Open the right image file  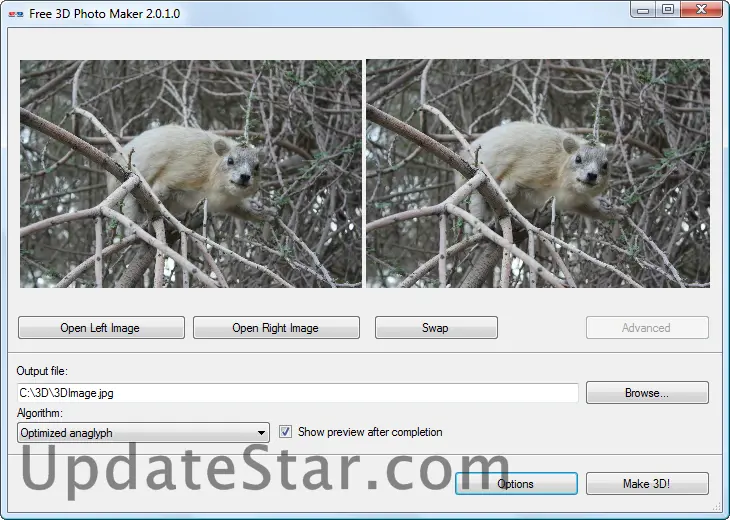pyautogui.click(x=276, y=328)
